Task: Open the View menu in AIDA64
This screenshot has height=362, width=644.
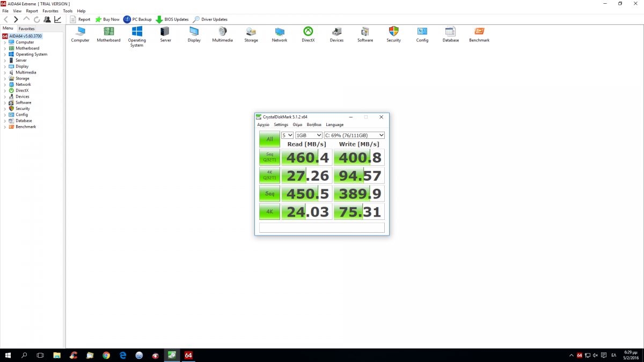Action: coord(17,11)
